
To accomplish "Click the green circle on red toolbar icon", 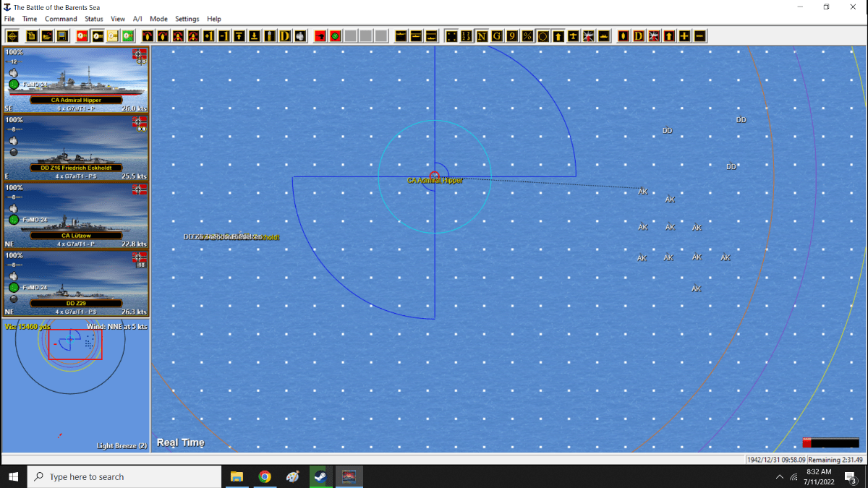I will coord(335,36).
